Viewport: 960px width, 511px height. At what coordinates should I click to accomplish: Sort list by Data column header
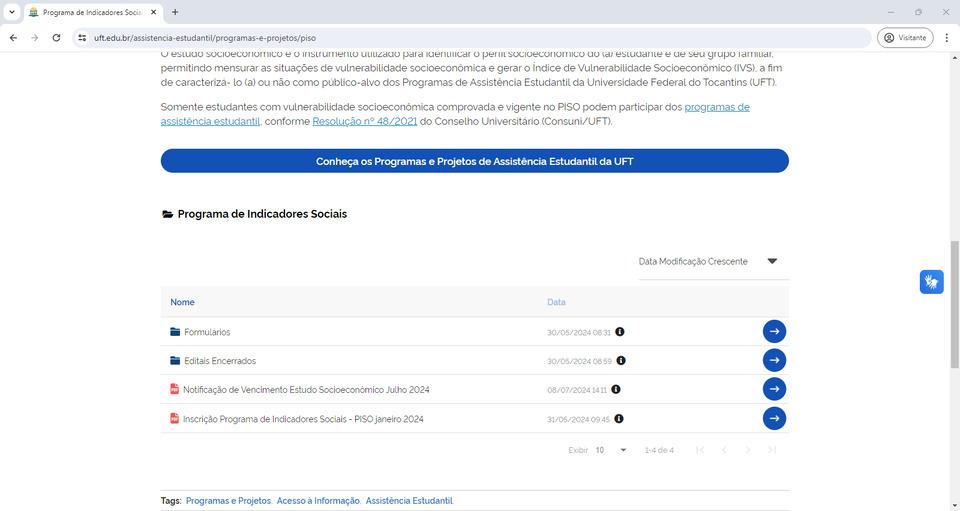click(x=556, y=302)
